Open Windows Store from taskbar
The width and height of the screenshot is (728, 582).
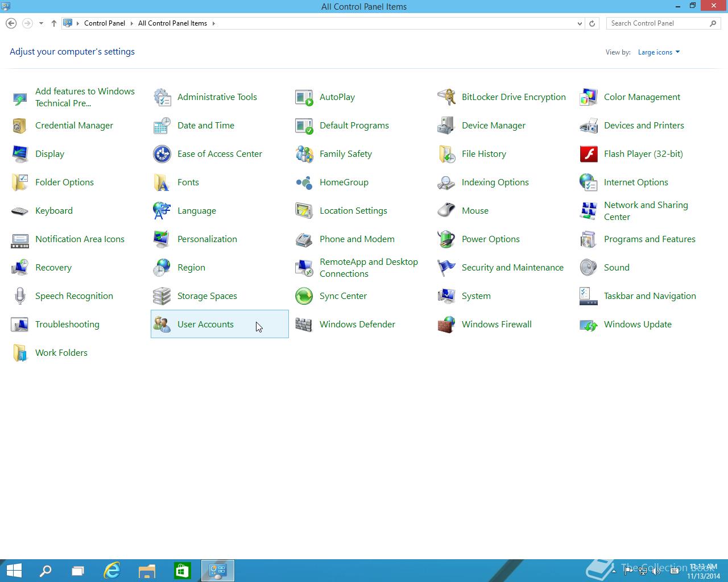(x=182, y=571)
